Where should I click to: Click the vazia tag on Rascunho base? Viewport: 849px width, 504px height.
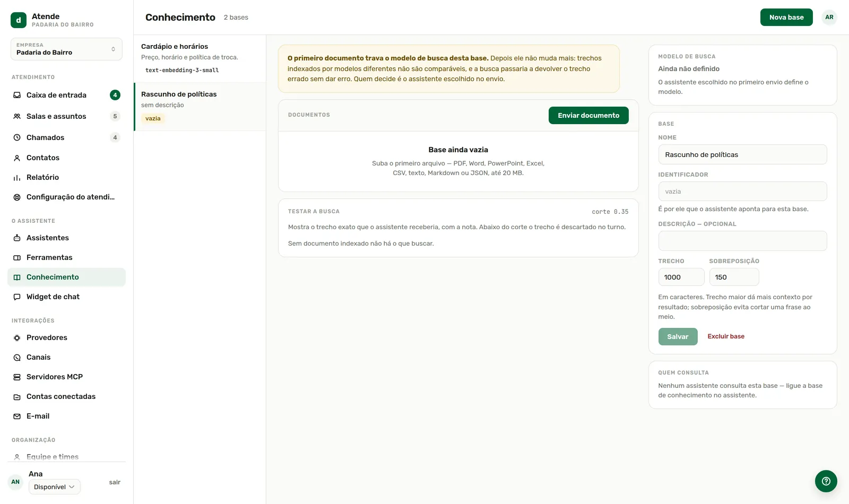click(x=153, y=118)
